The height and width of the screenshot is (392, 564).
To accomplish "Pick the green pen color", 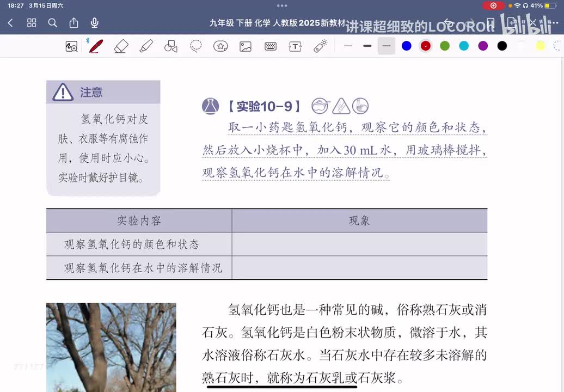I will click(x=445, y=46).
